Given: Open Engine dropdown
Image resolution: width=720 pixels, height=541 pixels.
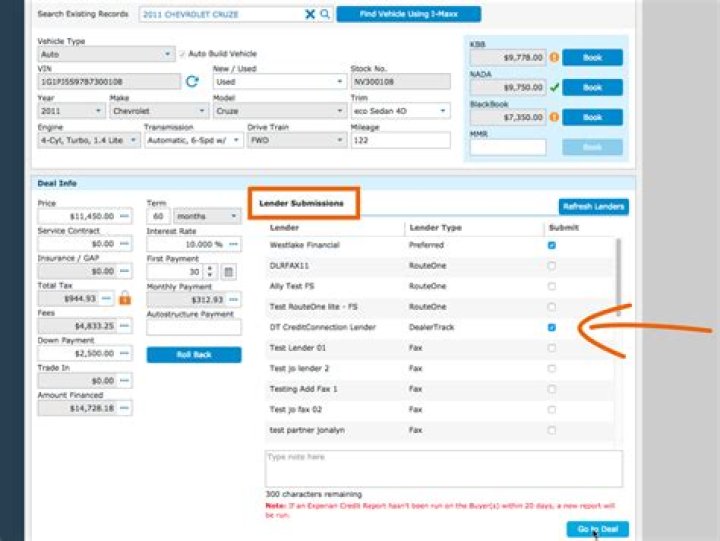Looking at the screenshot, I should pyautogui.click(x=89, y=140).
